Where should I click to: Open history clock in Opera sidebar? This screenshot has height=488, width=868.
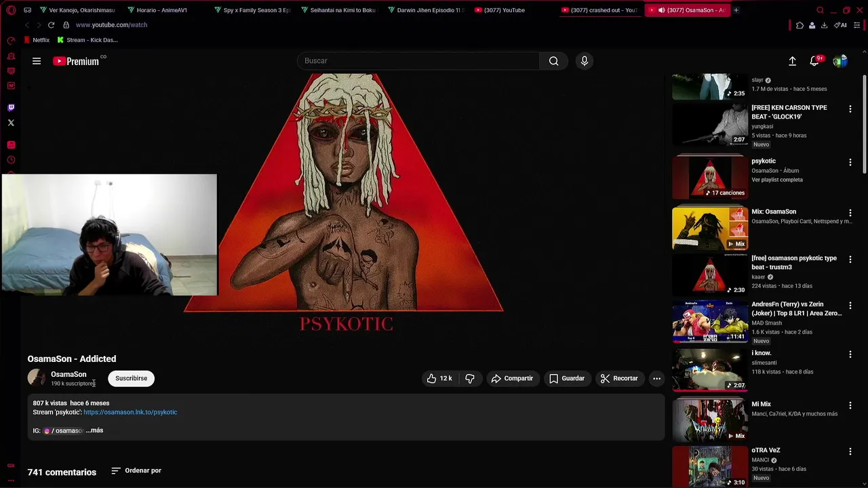point(11,160)
